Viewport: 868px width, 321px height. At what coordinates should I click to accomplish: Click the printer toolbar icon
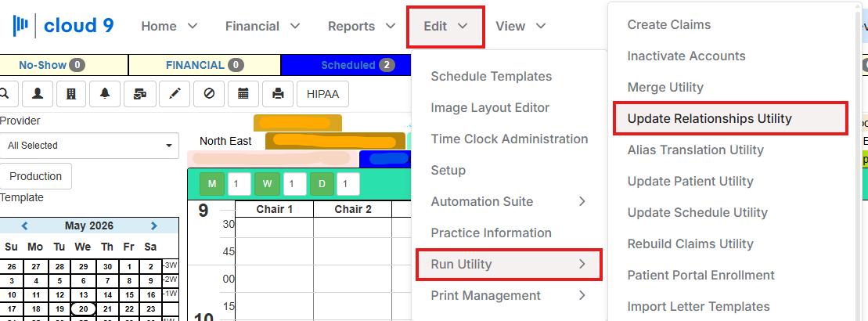tap(278, 94)
